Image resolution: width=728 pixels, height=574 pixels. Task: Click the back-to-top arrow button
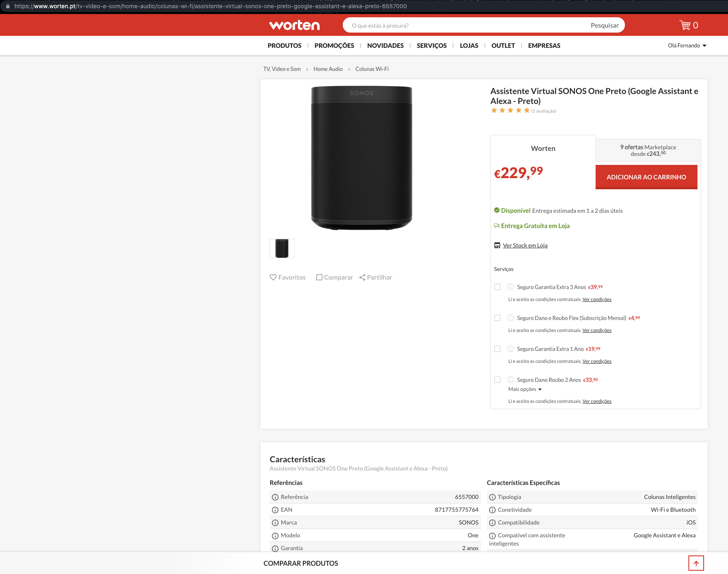tap(696, 563)
